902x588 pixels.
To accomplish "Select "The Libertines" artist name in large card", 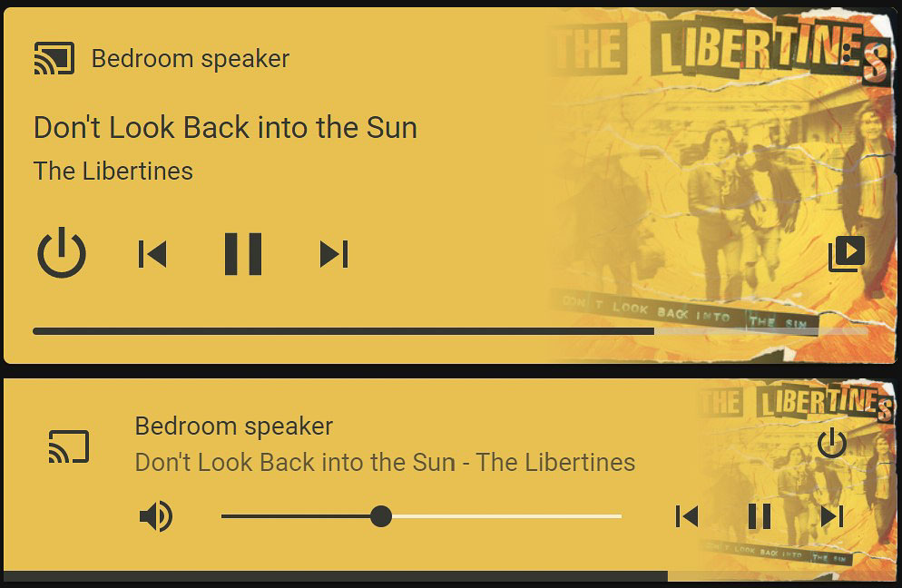I will (x=113, y=171).
